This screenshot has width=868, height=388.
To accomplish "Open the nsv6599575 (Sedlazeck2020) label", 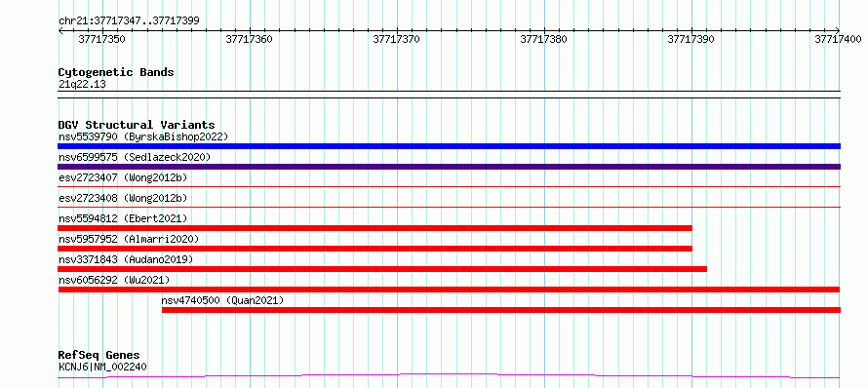I will 135,157.
